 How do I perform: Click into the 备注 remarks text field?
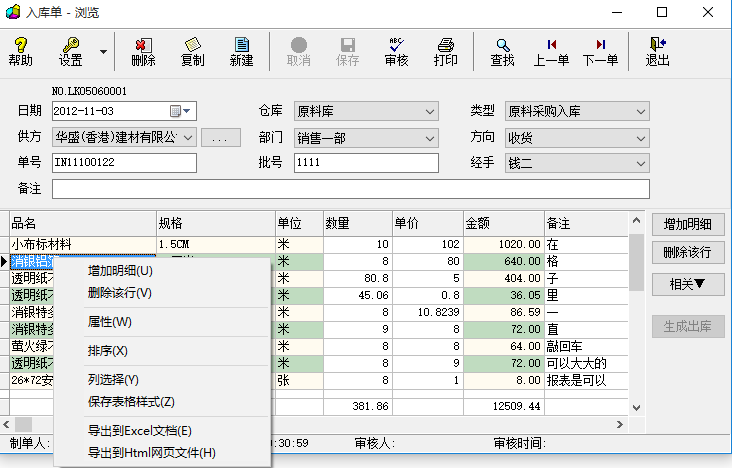click(350, 189)
